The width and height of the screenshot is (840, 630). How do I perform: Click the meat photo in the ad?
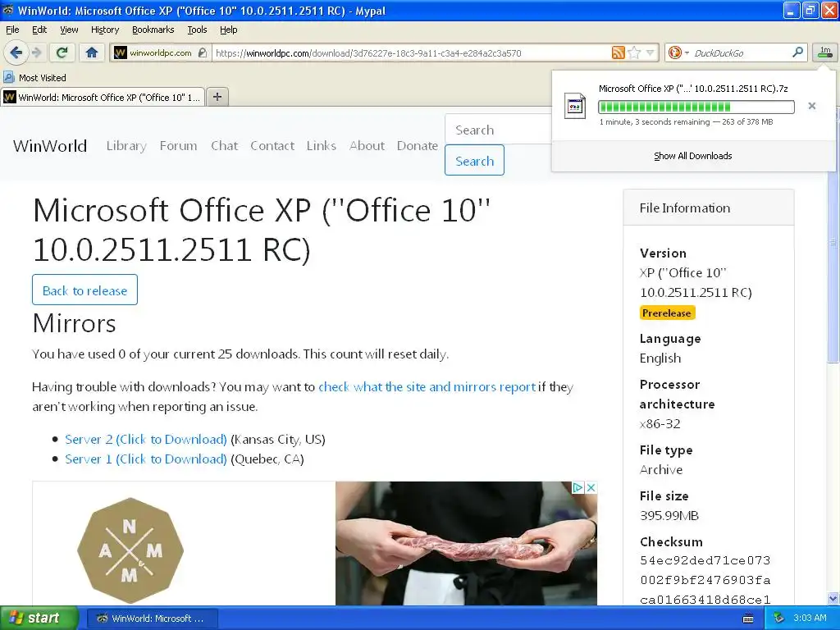pos(466,543)
